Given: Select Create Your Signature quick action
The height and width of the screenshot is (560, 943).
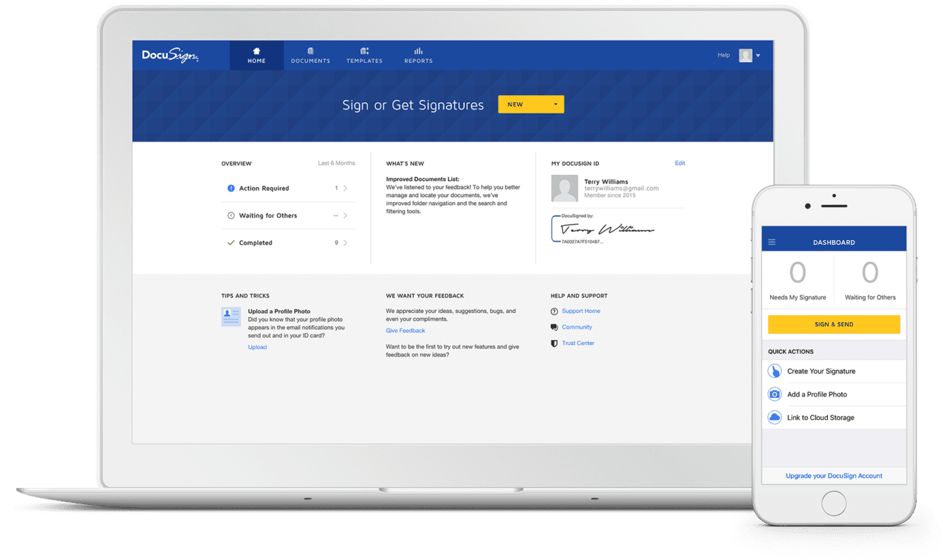Looking at the screenshot, I should (834, 371).
